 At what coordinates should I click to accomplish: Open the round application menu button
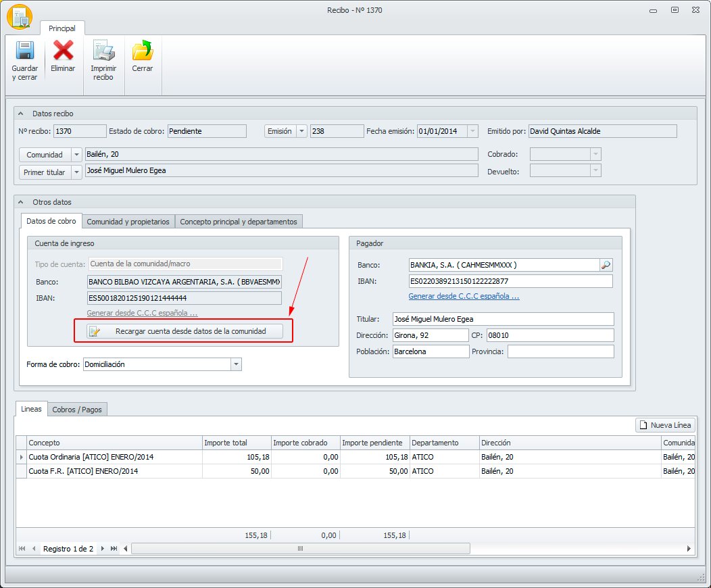coord(20,17)
